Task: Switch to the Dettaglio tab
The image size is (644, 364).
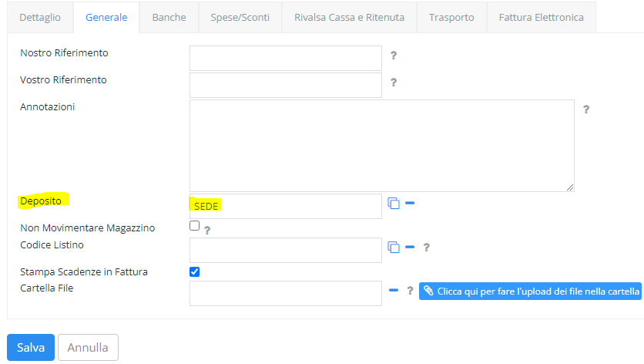Action: [x=40, y=17]
